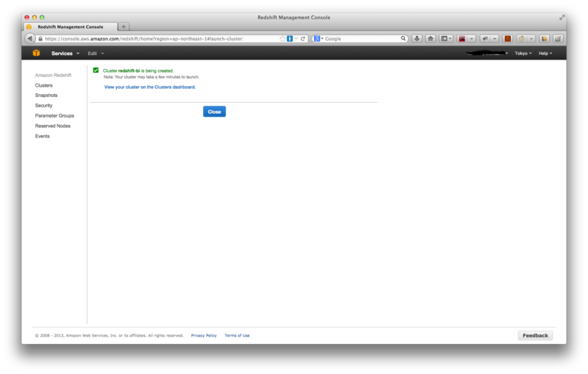The width and height of the screenshot is (588, 374).
Task: Expand dropdown arrow next to red extension icon
Action: [x=472, y=39]
